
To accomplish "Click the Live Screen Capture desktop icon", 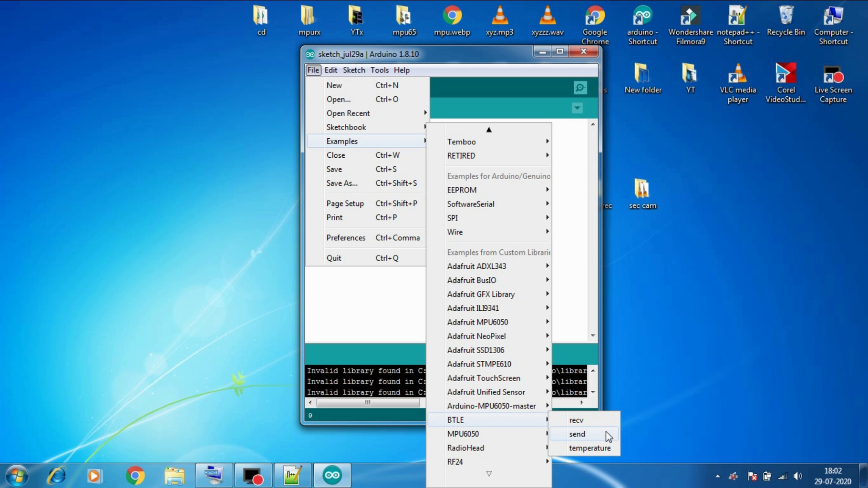I will 833,83.
